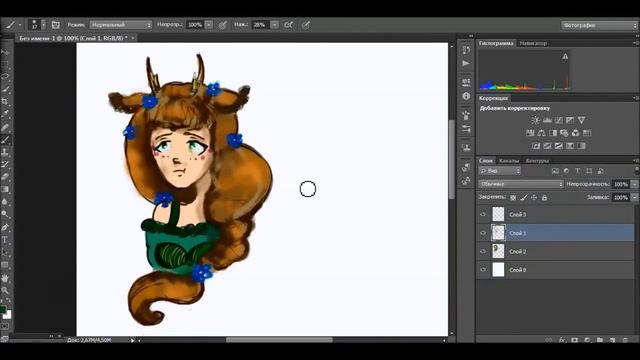Select the Crop tool

click(x=5, y=102)
